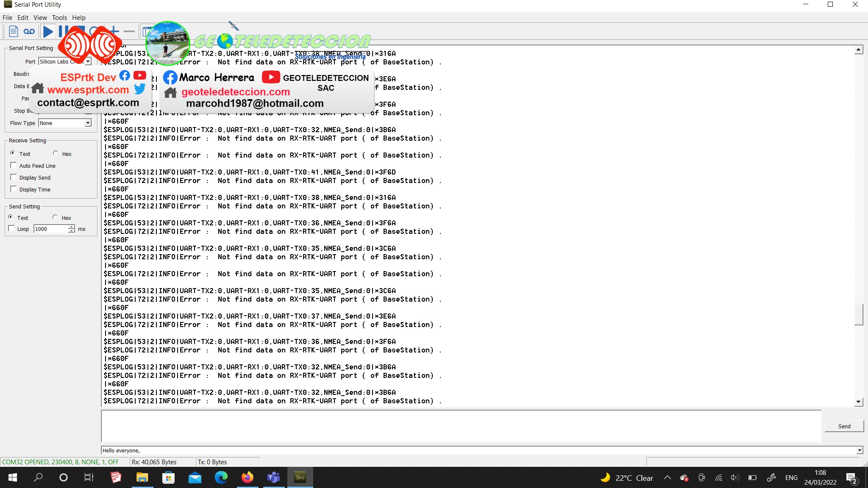This screenshot has width=868, height=488.
Task: Open the Flow Type dropdown
Action: (88, 123)
